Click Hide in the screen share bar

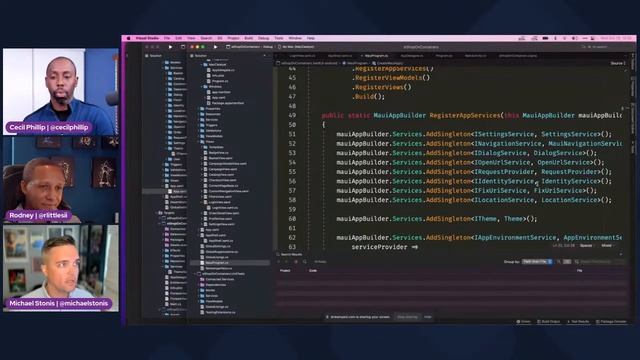427,317
